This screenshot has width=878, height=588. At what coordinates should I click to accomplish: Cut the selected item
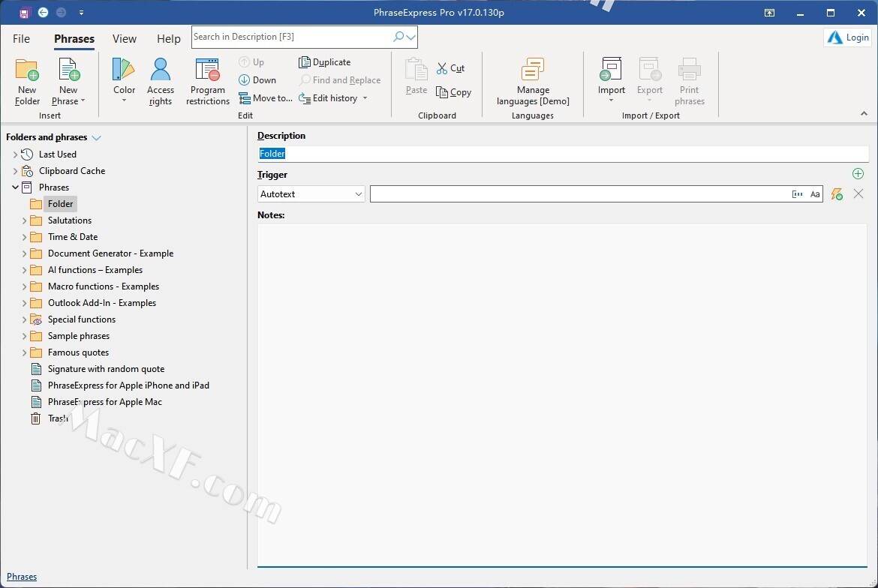[x=451, y=68]
